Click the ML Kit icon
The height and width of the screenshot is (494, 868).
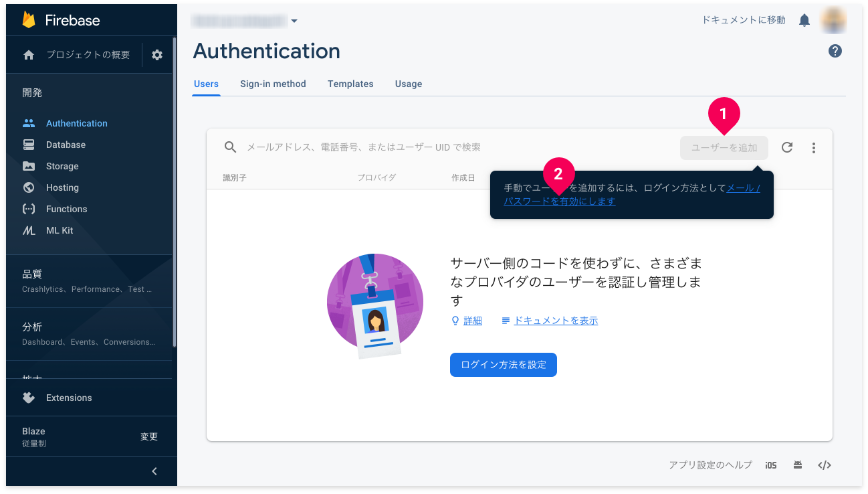(x=29, y=230)
